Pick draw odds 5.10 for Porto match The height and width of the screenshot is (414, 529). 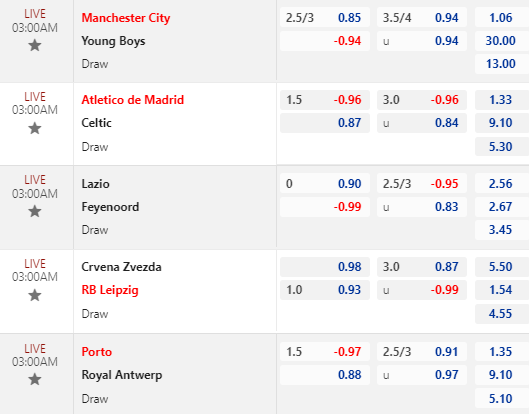(x=502, y=398)
